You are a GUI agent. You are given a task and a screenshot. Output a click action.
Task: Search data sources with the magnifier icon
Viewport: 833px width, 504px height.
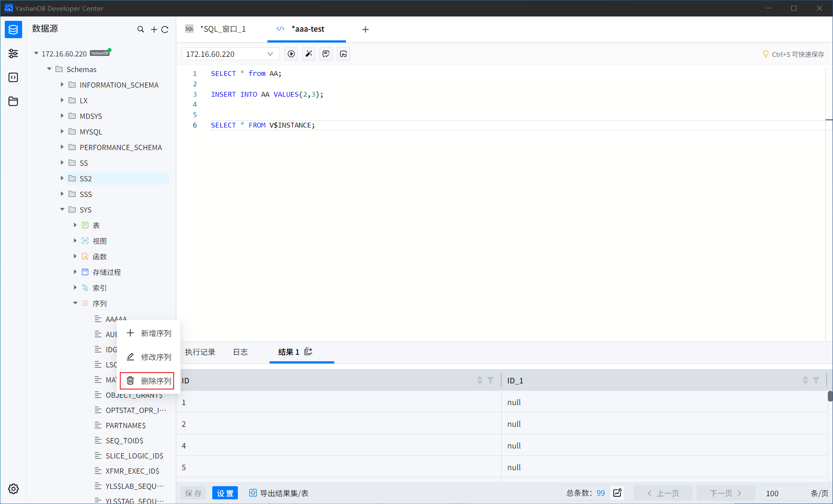141,29
